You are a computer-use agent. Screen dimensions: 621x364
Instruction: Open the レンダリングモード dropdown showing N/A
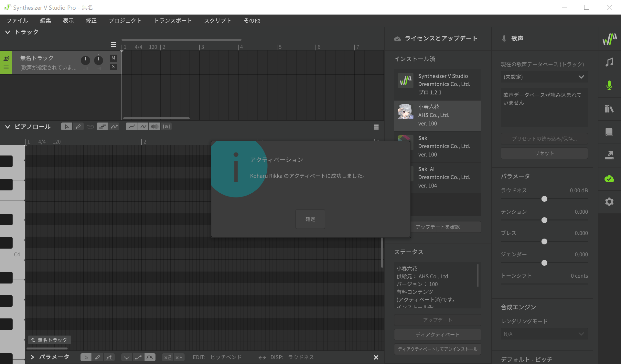544,334
